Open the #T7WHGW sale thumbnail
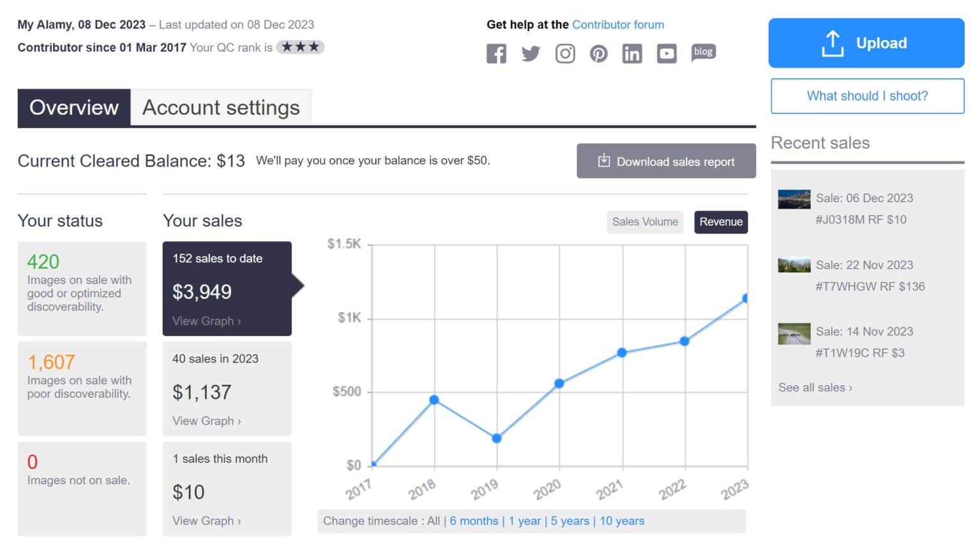The width and height of the screenshot is (980, 555). point(794,264)
